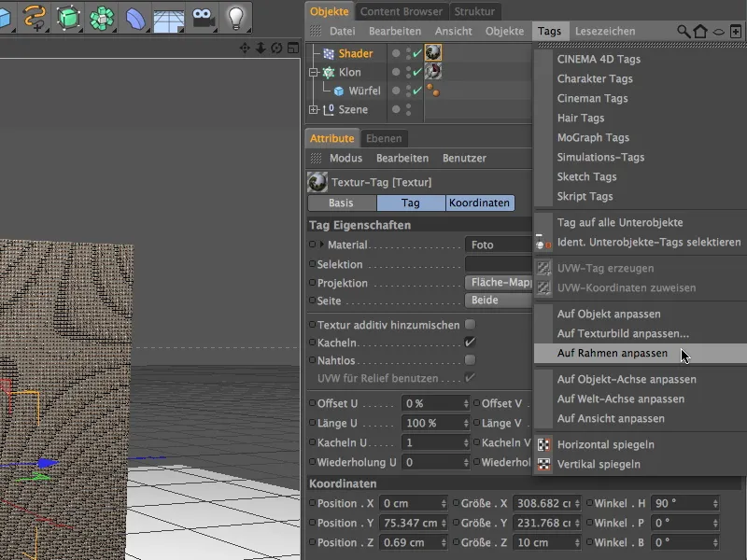
Task: Open the Seite dropdown showing Beide
Action: [499, 300]
